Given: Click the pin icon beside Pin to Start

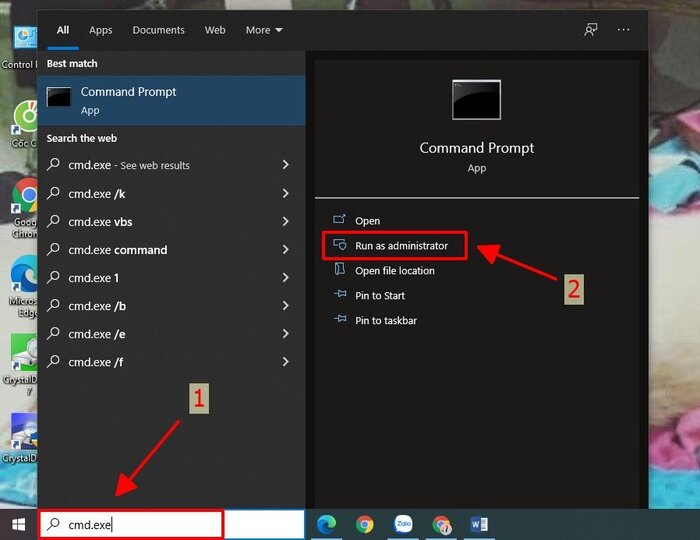Looking at the screenshot, I should tap(340, 294).
